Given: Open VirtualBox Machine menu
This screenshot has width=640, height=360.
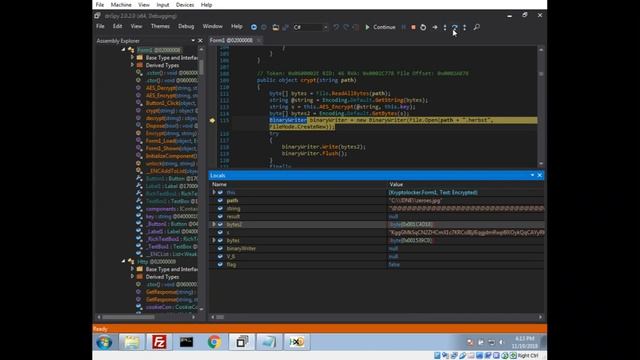Looking at the screenshot, I should (121, 5).
